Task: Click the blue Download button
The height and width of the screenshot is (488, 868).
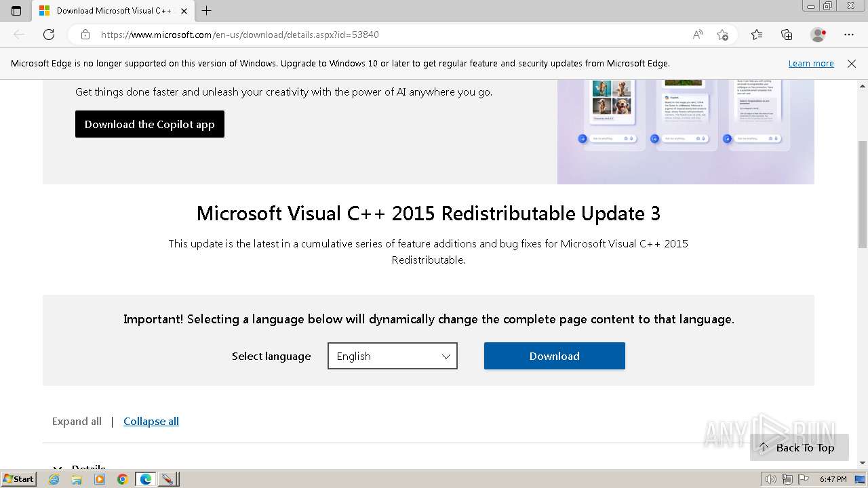Action: coord(555,356)
